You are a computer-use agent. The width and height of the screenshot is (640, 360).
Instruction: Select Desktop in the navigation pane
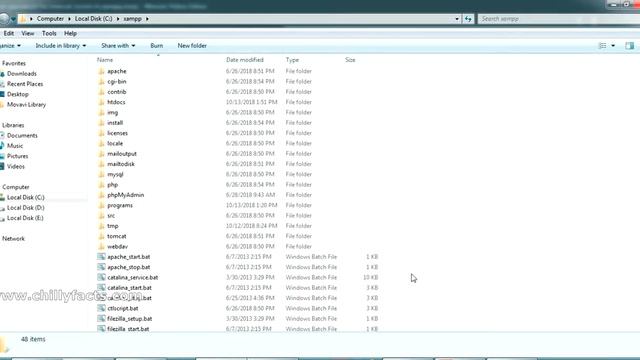point(18,94)
